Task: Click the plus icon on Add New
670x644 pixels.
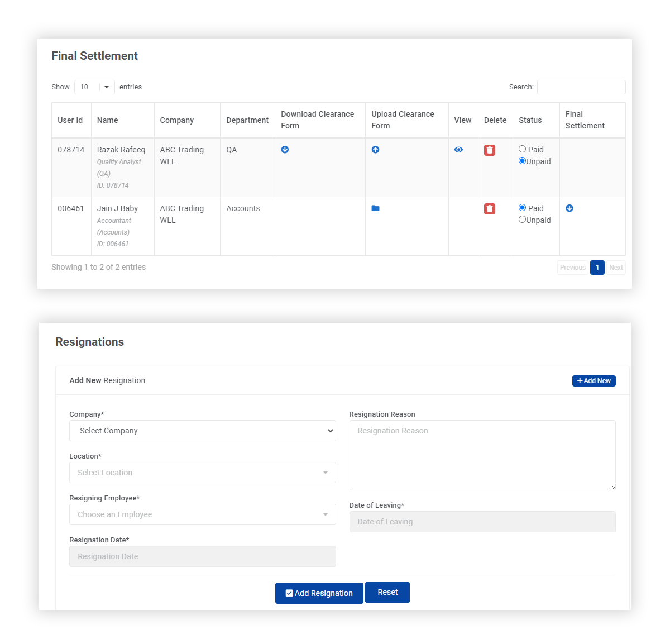Action: tap(581, 380)
